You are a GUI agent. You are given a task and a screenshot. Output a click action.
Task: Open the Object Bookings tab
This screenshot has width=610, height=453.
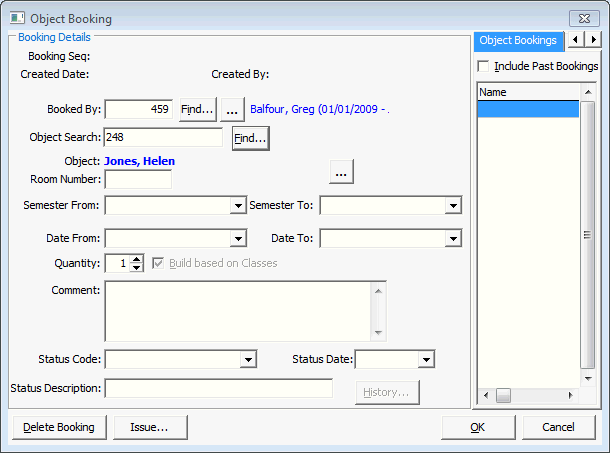point(518,40)
